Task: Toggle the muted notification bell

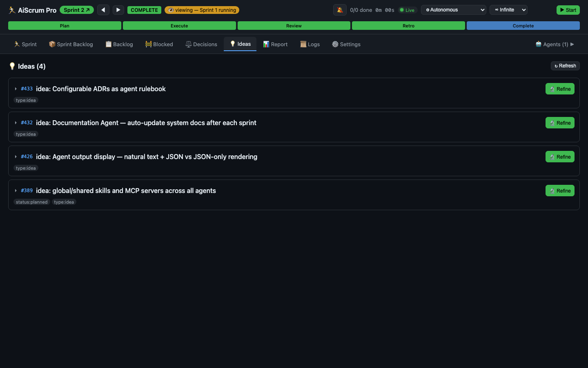Action: [340, 10]
